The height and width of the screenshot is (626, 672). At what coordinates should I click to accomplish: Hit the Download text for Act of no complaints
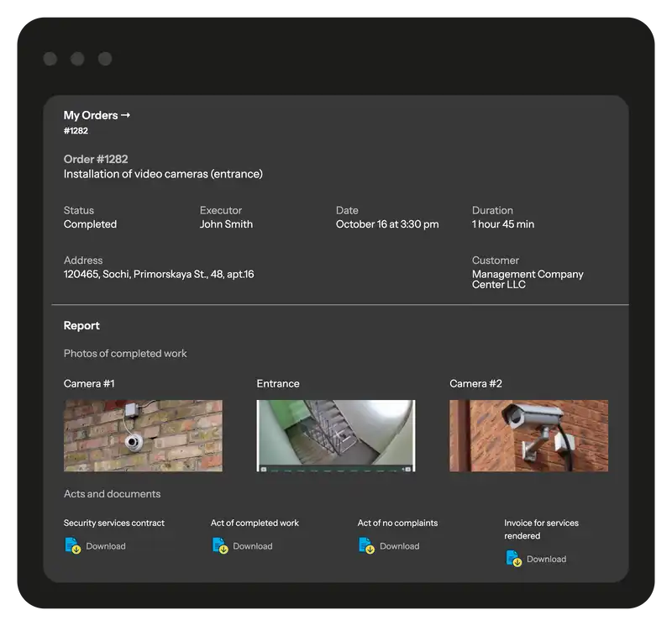(399, 546)
